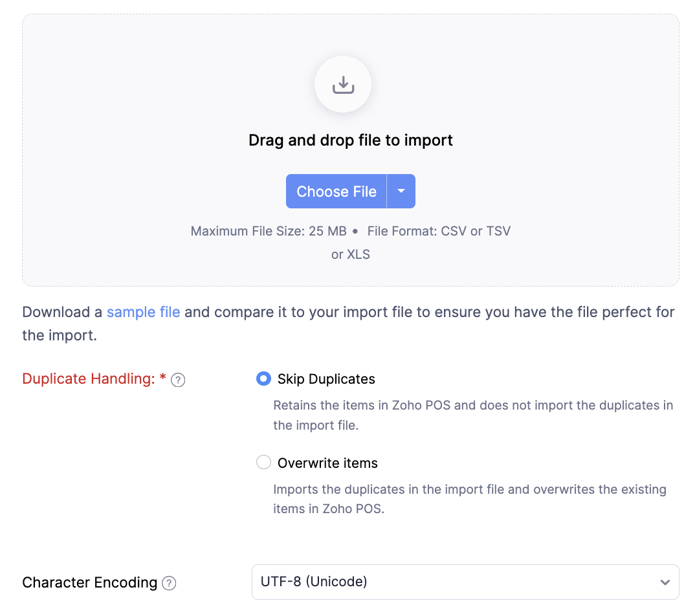Select the Overwrite items radio button
The height and width of the screenshot is (616, 695).
(263, 463)
